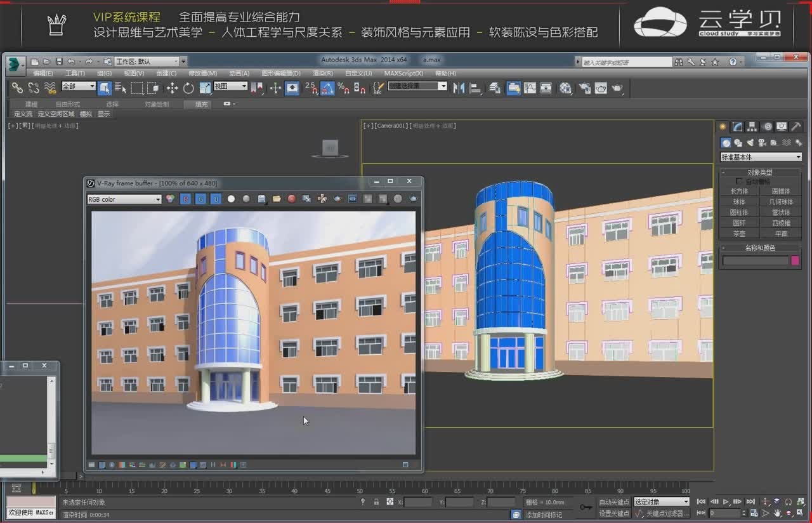812x523 pixels.
Task: Collapse the 名称和颜色 rollout
Action: coord(761,248)
